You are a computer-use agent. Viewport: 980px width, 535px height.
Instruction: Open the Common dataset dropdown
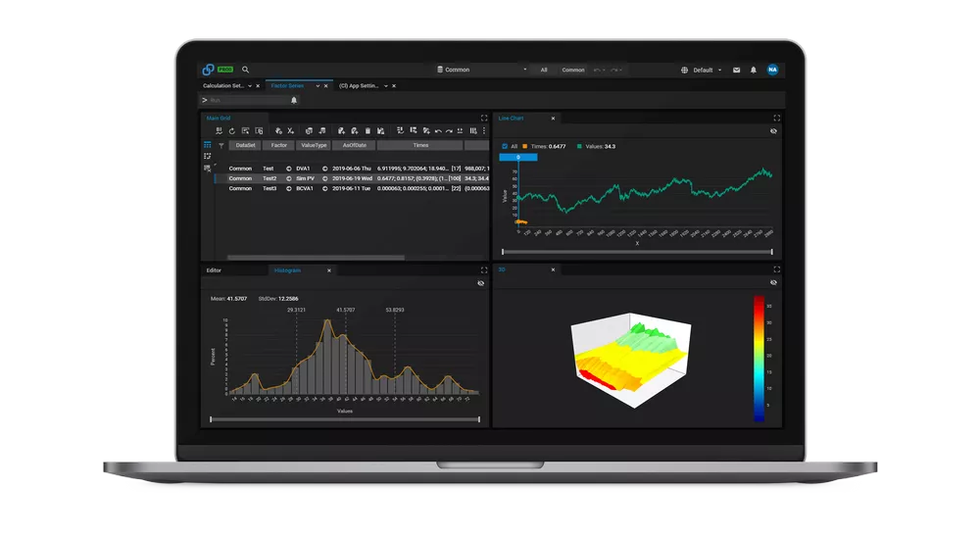481,70
